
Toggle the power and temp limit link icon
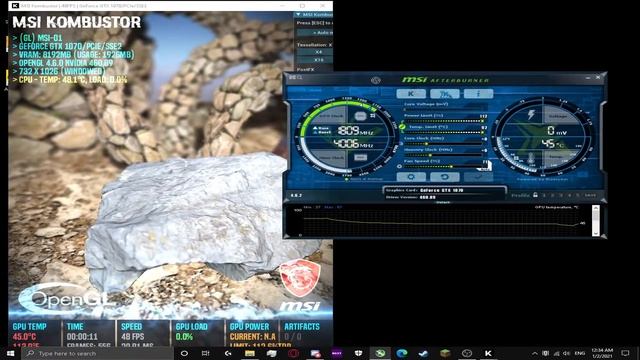click(x=402, y=127)
